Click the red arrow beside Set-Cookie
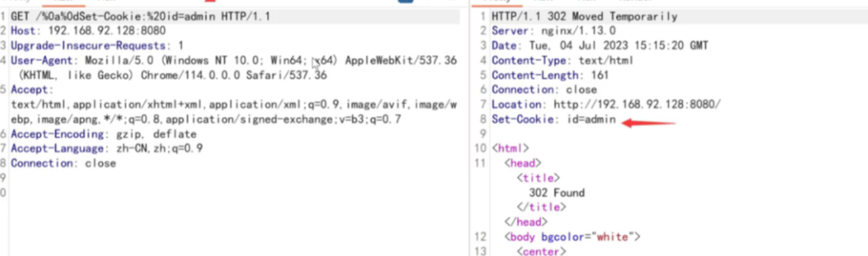 (x=648, y=123)
